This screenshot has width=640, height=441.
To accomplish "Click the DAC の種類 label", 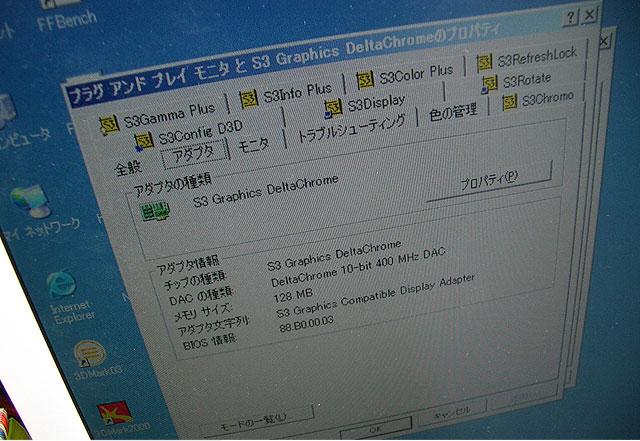I will pyautogui.click(x=202, y=297).
